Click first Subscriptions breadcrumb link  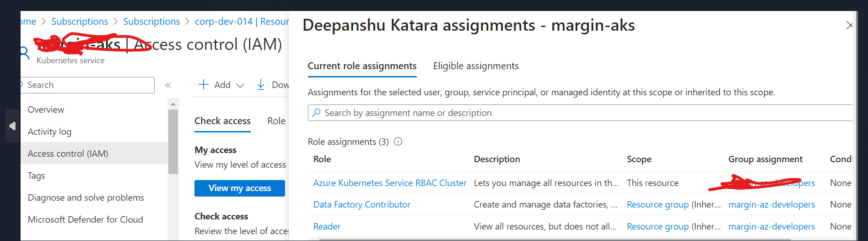(80, 22)
